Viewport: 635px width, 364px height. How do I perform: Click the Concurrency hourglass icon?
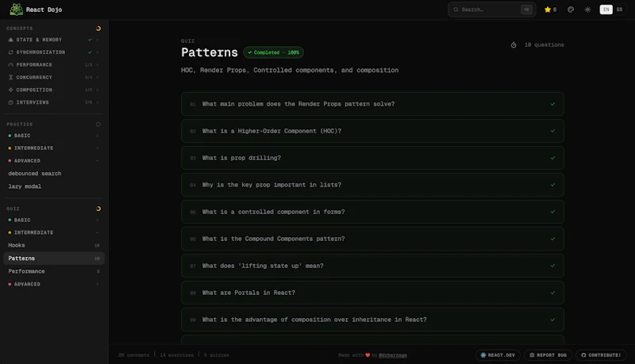click(11, 77)
